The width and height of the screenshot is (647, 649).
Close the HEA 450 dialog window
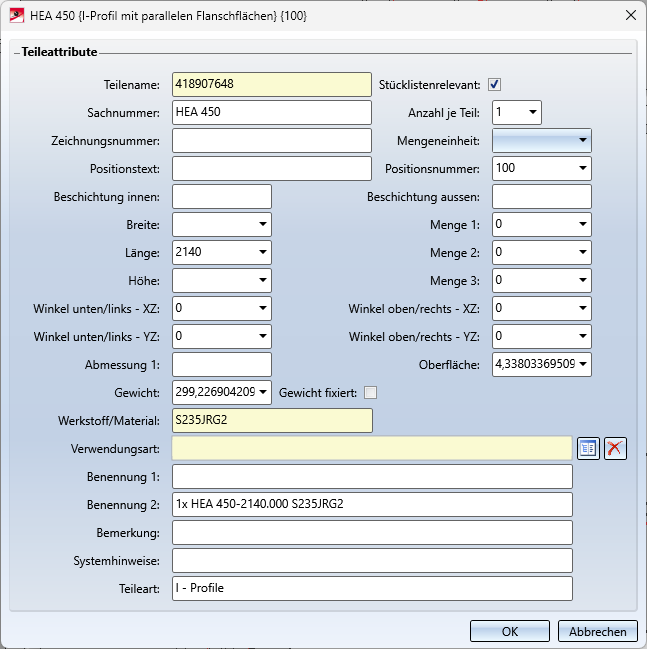click(631, 16)
